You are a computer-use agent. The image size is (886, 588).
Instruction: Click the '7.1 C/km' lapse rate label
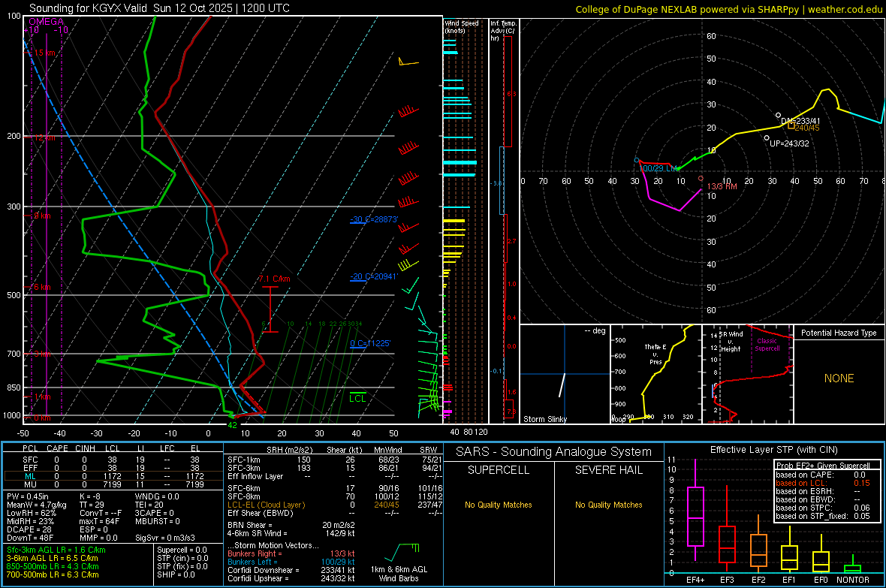click(x=275, y=279)
